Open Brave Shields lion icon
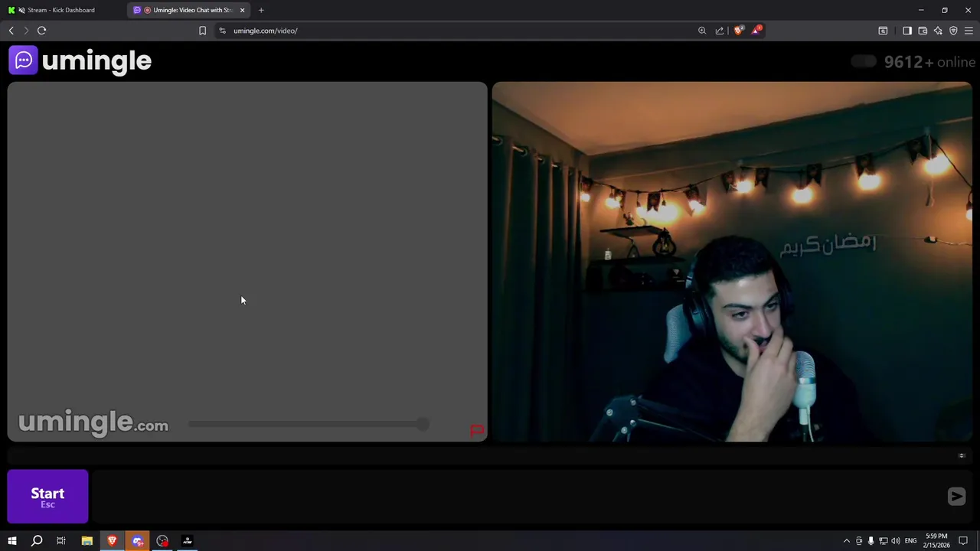Image resolution: width=980 pixels, height=551 pixels. click(x=739, y=31)
